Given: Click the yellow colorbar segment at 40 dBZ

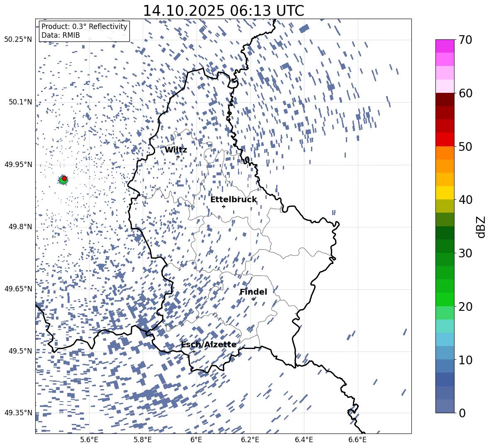Looking at the screenshot, I should [x=445, y=193].
